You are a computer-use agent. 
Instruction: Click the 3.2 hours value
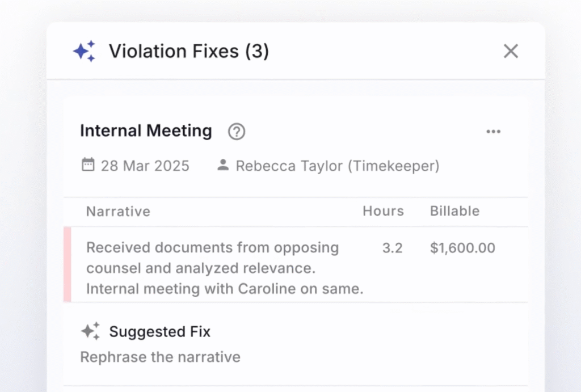pos(392,248)
